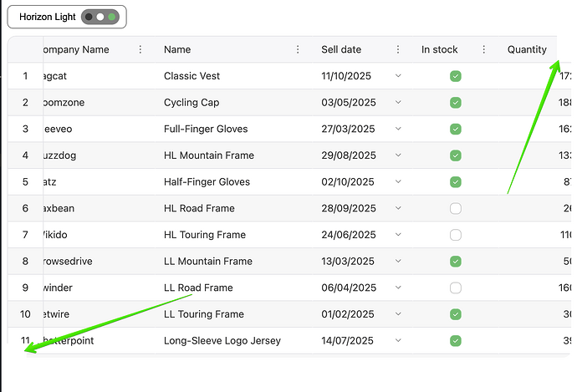Check In stock for HL Road Frame
Viewport: 577px width, 392px height.
(456, 208)
